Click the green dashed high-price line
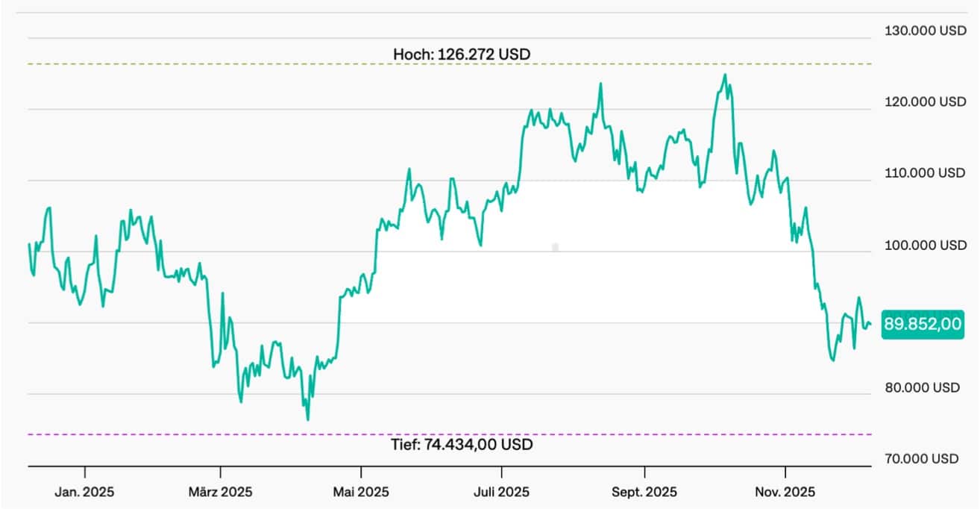 pyautogui.click(x=224, y=64)
